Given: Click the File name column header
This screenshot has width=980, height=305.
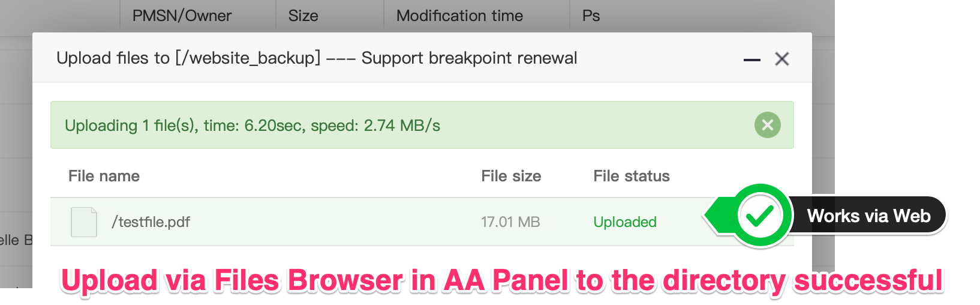Looking at the screenshot, I should coord(104,176).
